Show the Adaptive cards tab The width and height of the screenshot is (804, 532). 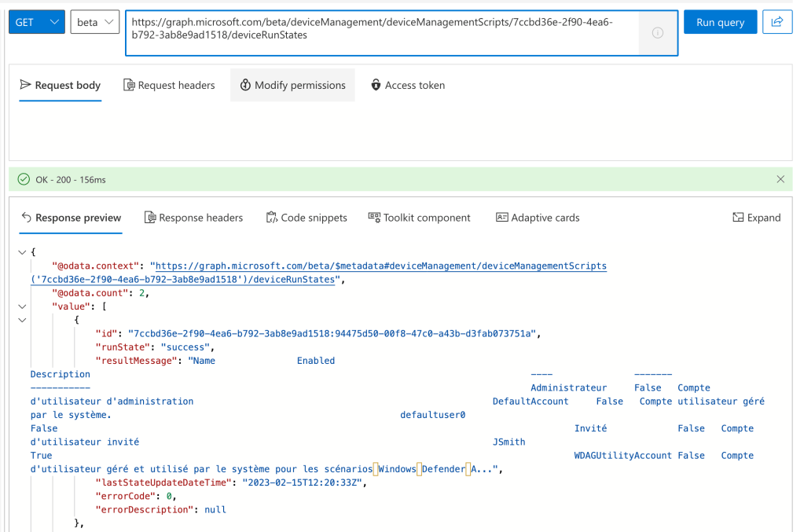pyautogui.click(x=538, y=218)
